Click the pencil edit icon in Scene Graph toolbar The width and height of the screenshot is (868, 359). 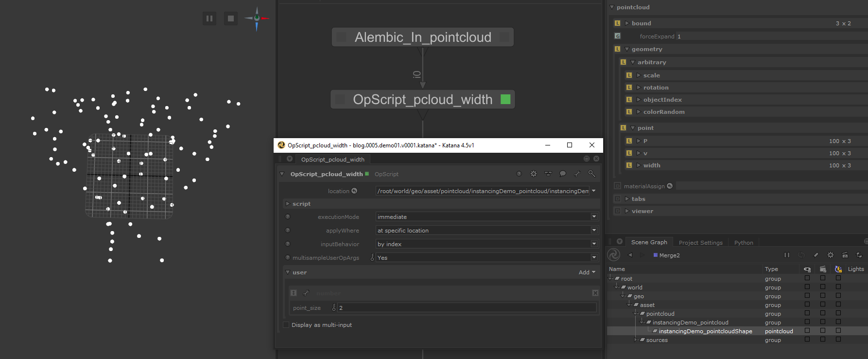(816, 255)
